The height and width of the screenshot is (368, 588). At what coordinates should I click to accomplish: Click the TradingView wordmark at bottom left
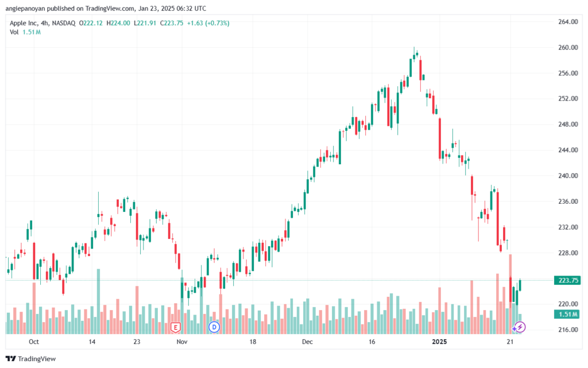[37, 359]
